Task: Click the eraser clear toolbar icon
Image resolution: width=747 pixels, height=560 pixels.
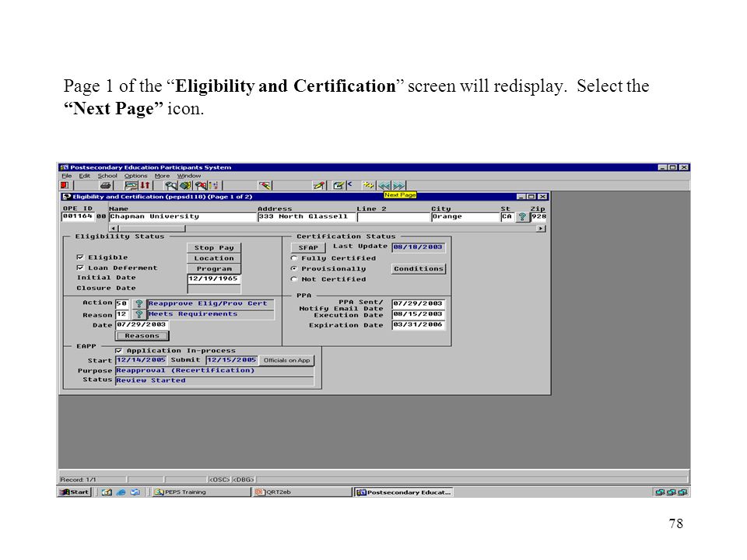Action: pyautogui.click(x=265, y=185)
